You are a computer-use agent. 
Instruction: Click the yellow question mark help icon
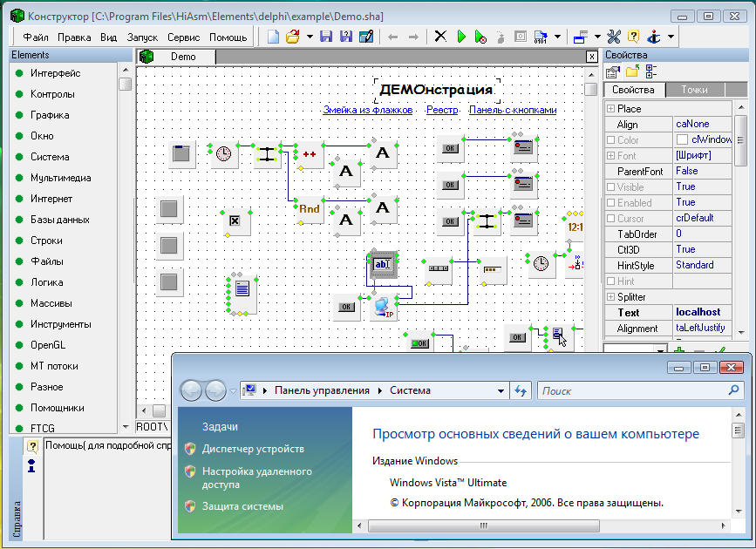(x=633, y=37)
